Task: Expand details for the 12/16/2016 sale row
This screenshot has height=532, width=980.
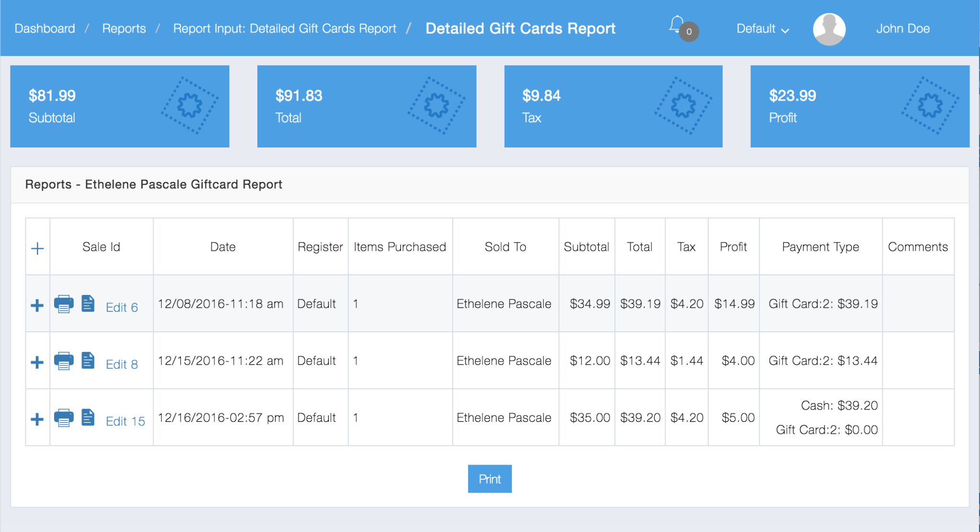Action: pyautogui.click(x=37, y=419)
